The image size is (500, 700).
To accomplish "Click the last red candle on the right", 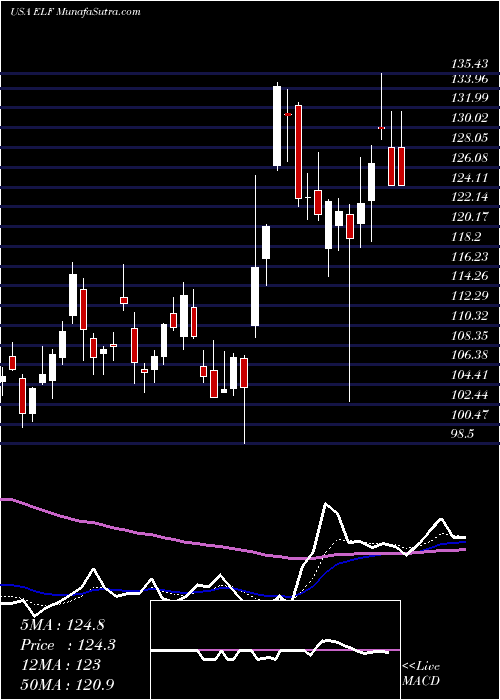I will tap(401, 166).
